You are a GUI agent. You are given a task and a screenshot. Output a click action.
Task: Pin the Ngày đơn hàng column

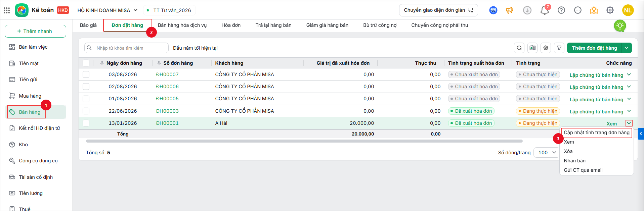pos(102,63)
